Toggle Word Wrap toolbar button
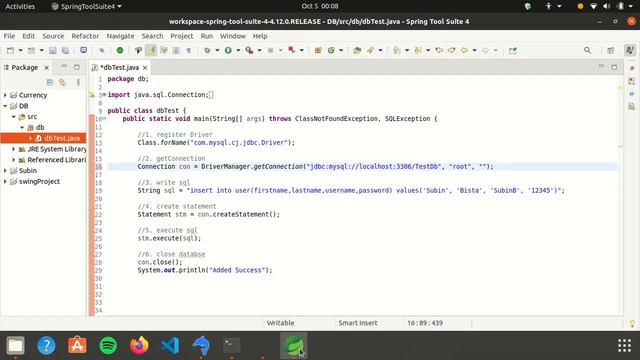The height and width of the screenshot is (360, 640). coord(164,50)
